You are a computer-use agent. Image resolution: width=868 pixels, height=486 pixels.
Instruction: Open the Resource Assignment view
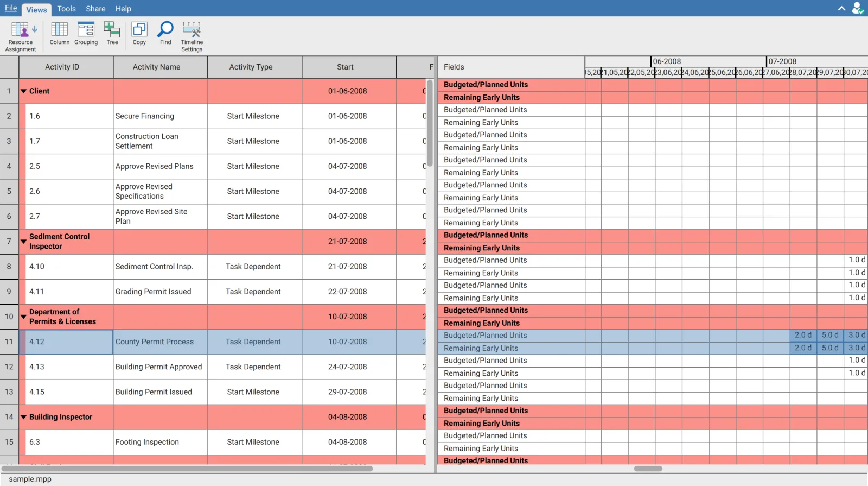point(20,36)
